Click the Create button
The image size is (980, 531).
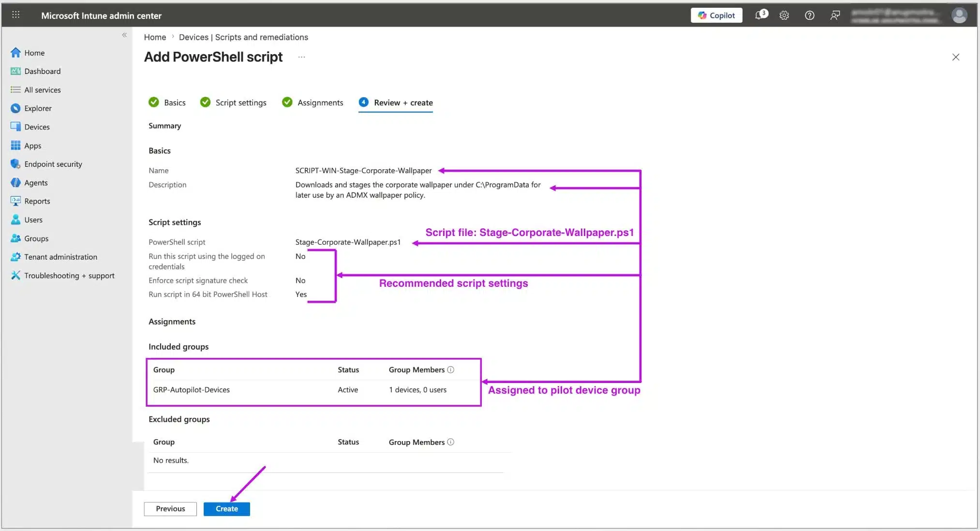pyautogui.click(x=227, y=509)
